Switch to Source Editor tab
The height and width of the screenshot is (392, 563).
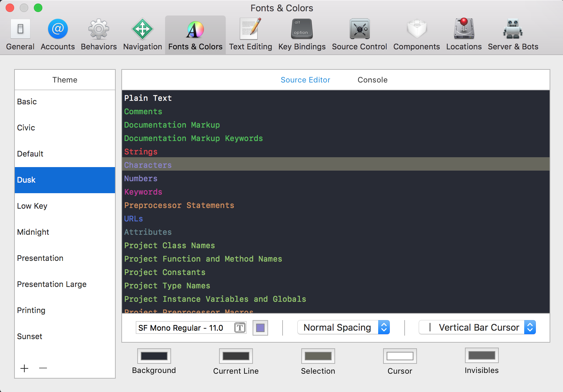(x=305, y=80)
